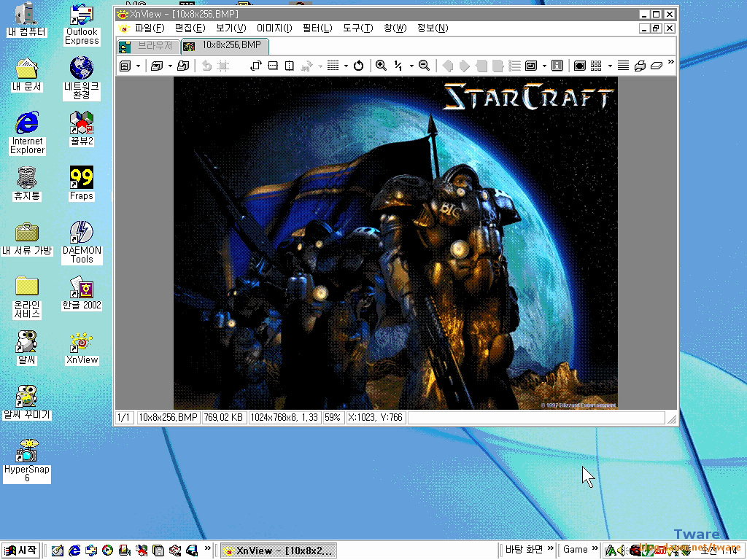Click the slideshow toolbar icon
Screen dimensions: 747x560
[x=531, y=66]
